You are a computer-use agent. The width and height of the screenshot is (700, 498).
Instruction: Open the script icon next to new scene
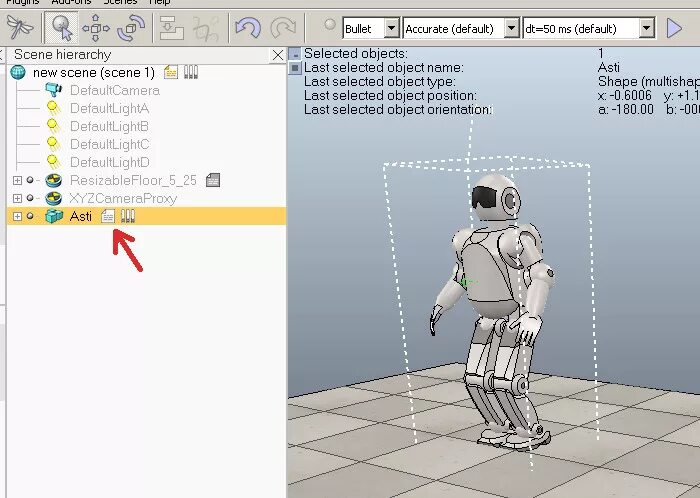pyautogui.click(x=171, y=72)
